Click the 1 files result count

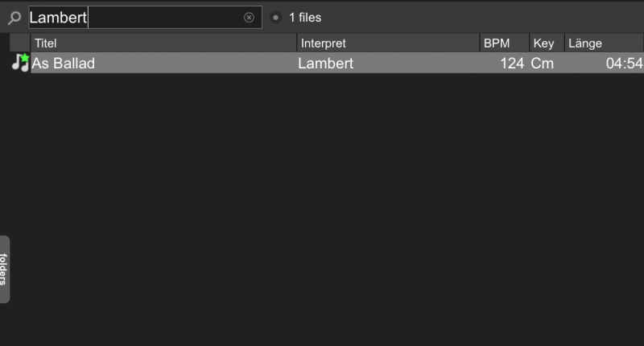pos(305,18)
